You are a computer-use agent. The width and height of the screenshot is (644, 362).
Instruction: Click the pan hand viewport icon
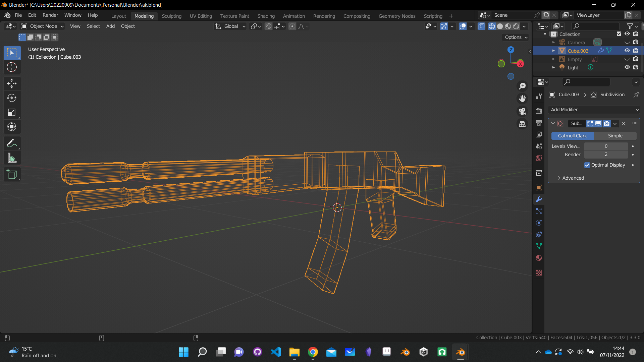[522, 99]
